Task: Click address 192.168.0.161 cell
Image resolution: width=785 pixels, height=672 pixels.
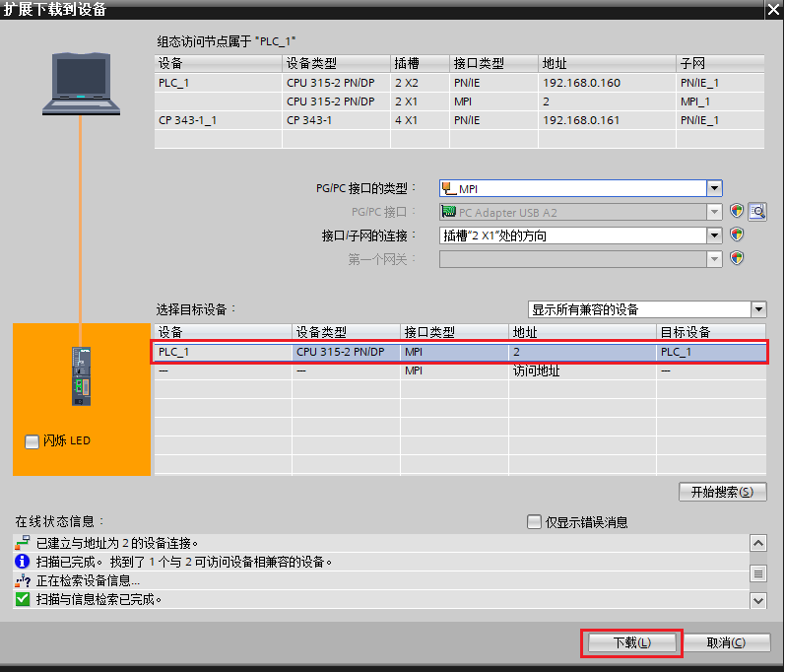Action: [x=607, y=120]
